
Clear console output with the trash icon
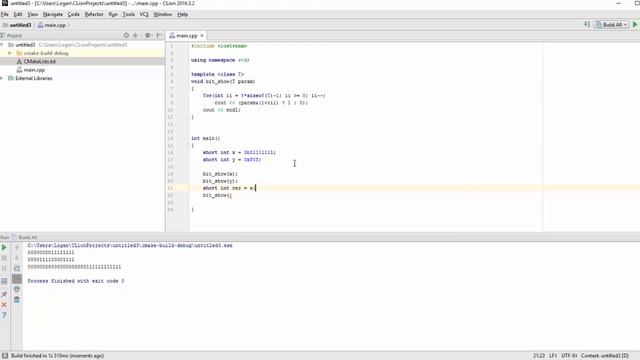17,300
